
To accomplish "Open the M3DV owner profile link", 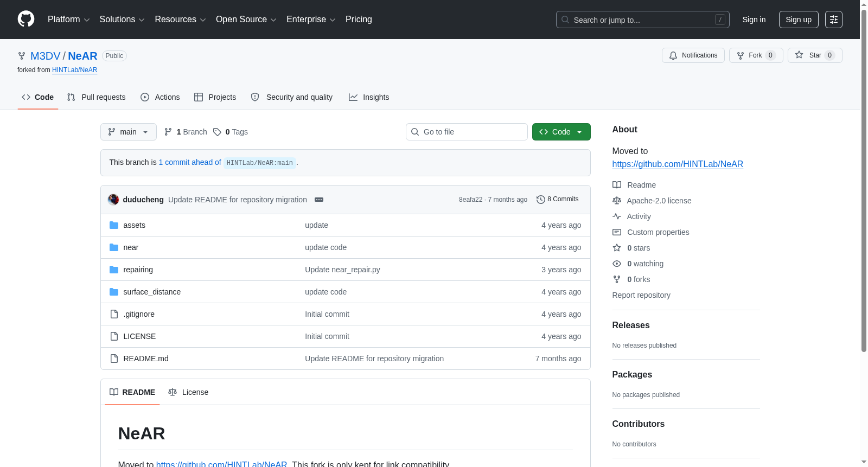I will [45, 56].
